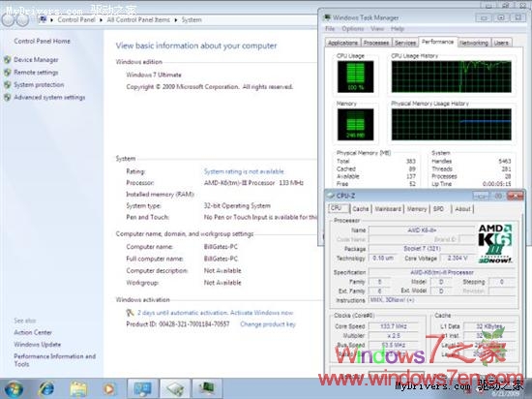Viewport: 532px width, 399px height.
Task: Click Control Panel in the address breadcrumb
Action: coord(76,19)
